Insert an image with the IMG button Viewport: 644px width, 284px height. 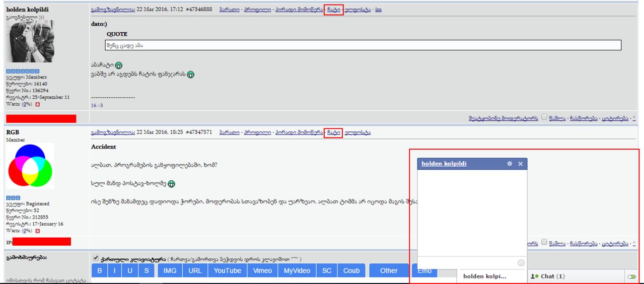pyautogui.click(x=170, y=270)
